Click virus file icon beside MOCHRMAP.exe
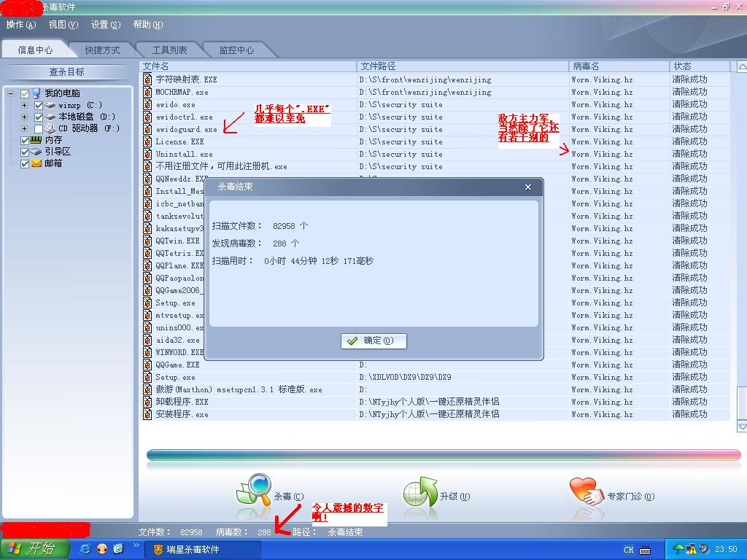Screen dimensions: 747x560 click(147, 92)
